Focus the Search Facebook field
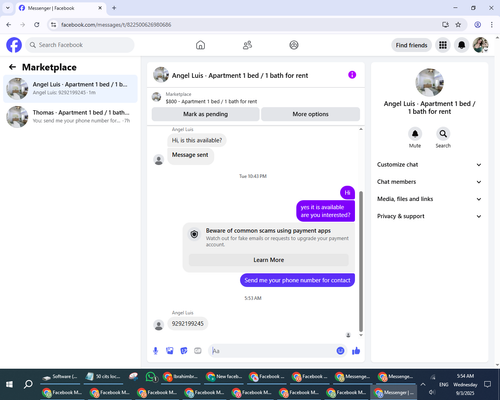The height and width of the screenshot is (400, 500). coord(80,45)
